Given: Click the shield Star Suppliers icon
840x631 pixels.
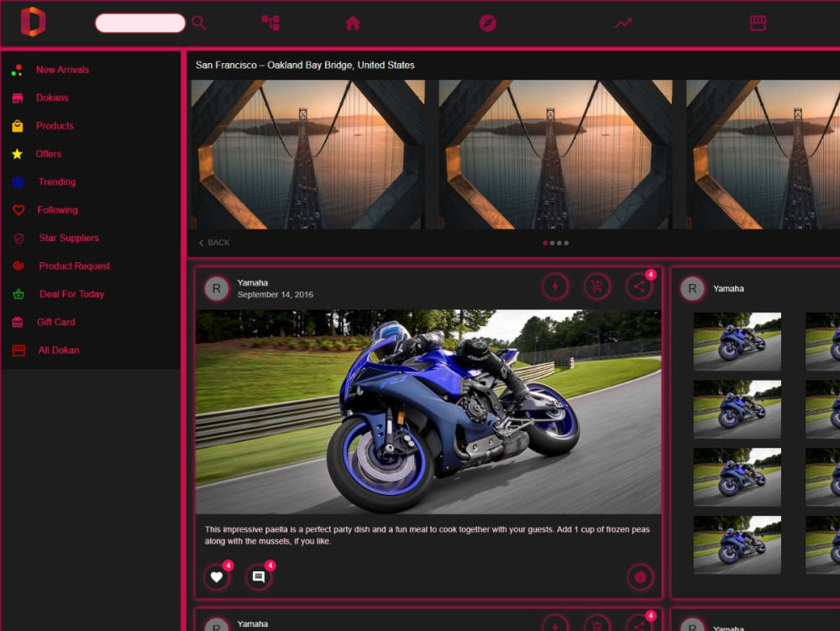Looking at the screenshot, I should (18, 239).
